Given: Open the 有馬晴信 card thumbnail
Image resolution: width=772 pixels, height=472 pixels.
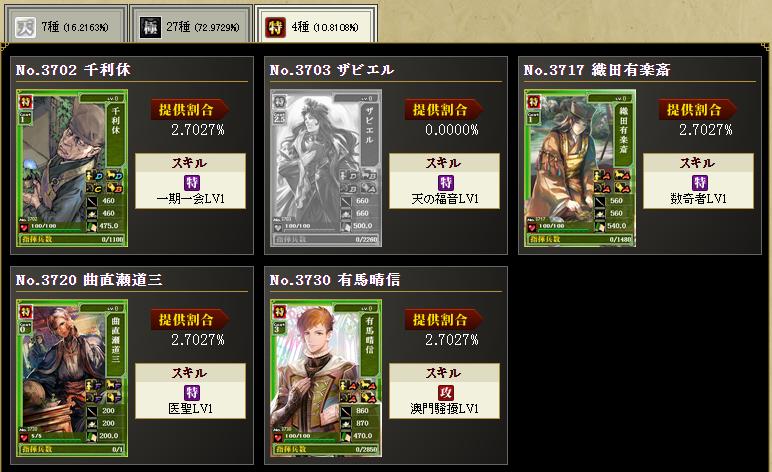Looking at the screenshot, I should coord(326,378).
